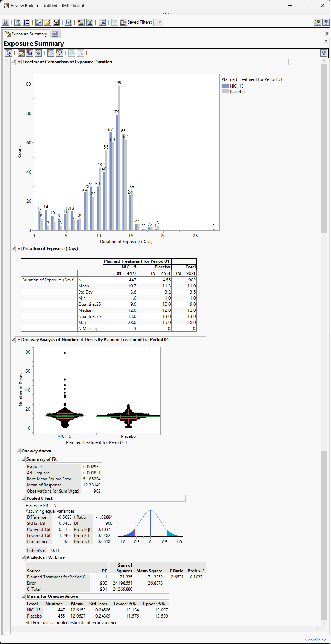Click the tallest histogram bar labeled 99
The height and width of the screenshot is (644, 331).
[119, 158]
